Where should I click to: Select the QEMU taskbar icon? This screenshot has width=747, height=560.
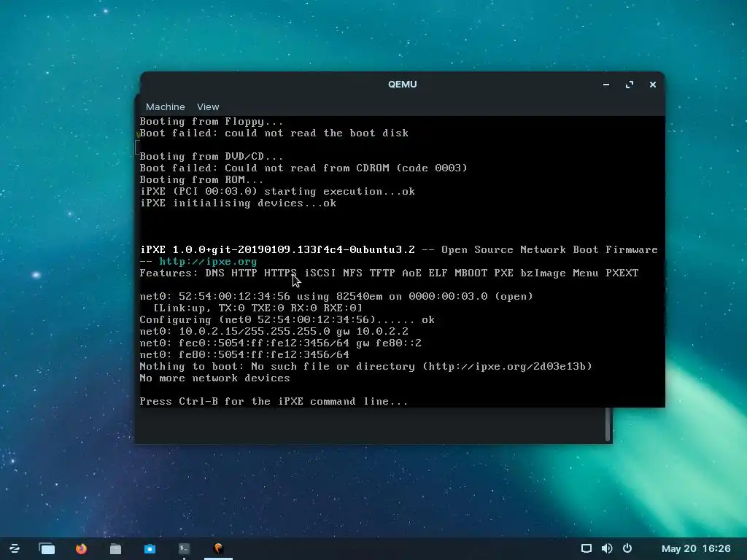[218, 548]
